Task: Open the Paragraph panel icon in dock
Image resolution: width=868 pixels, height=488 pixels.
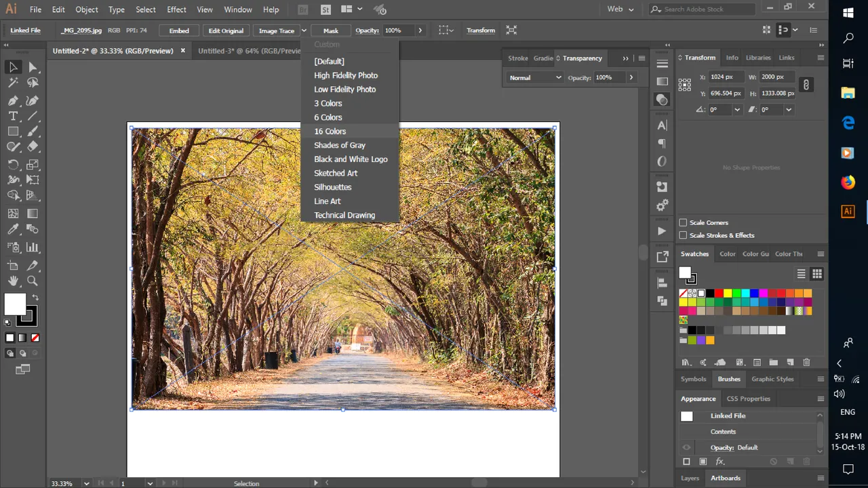Action: (x=663, y=143)
